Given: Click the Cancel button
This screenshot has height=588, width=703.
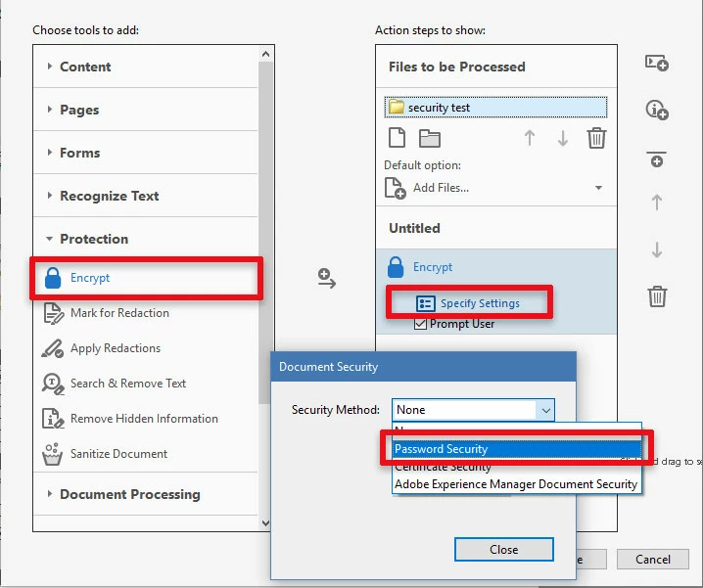Looking at the screenshot, I should pos(653,560).
